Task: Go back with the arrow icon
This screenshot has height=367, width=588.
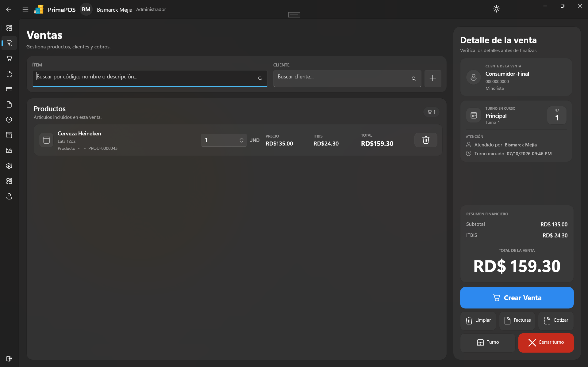Action: click(9, 9)
